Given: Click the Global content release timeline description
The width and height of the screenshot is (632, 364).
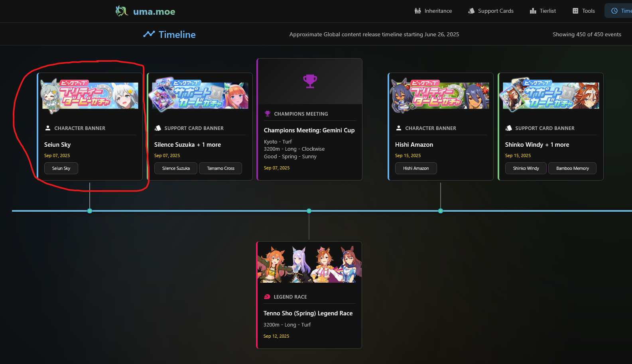Looking at the screenshot, I should pyautogui.click(x=374, y=34).
